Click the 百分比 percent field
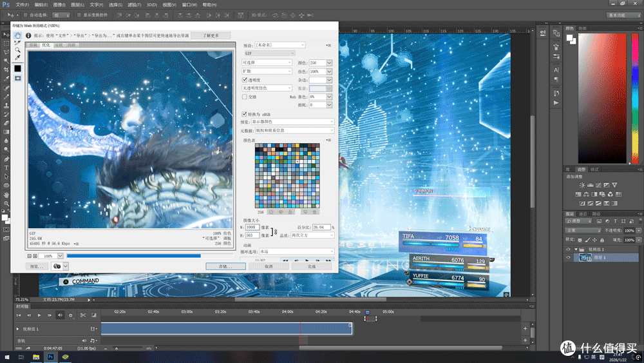 [x=321, y=228]
